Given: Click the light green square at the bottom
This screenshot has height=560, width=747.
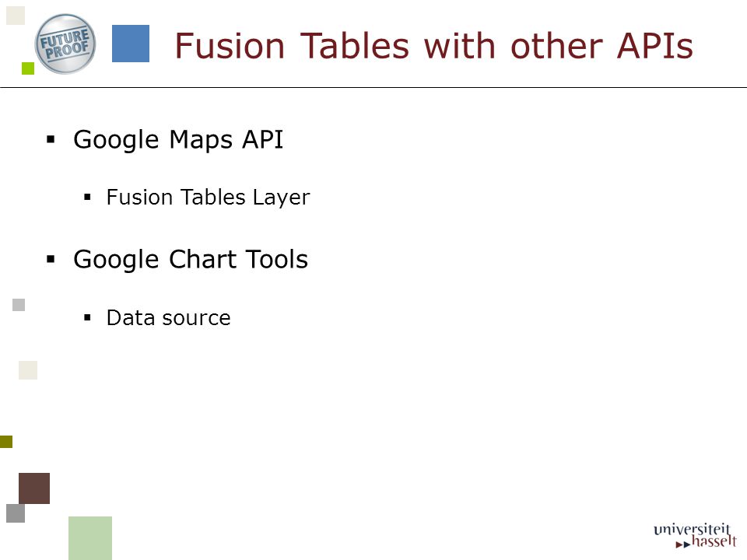Looking at the screenshot, I should pyautogui.click(x=90, y=538).
